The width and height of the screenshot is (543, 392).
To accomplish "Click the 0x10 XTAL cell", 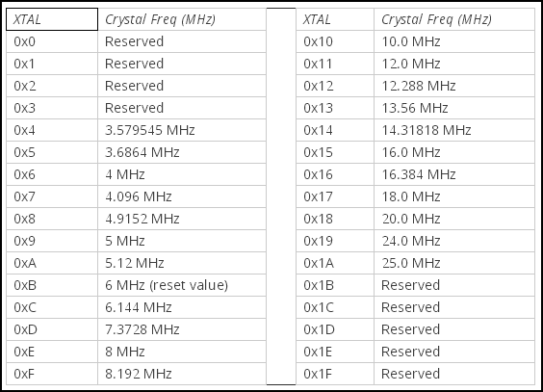I will click(x=335, y=41).
